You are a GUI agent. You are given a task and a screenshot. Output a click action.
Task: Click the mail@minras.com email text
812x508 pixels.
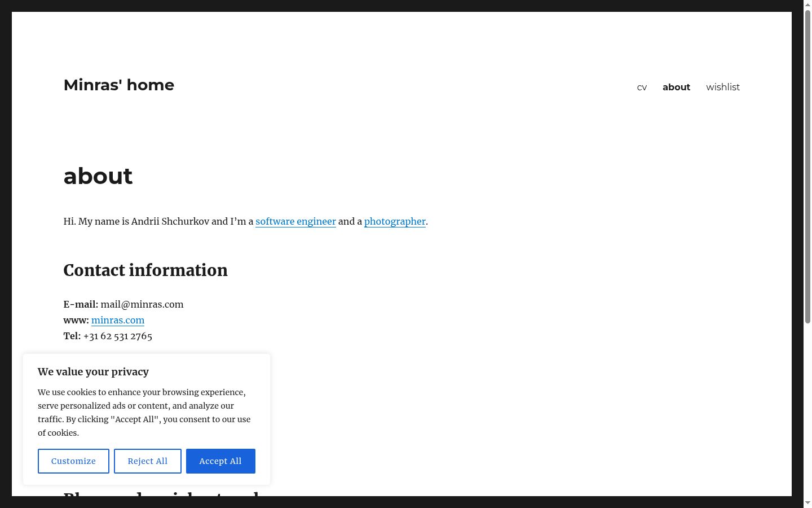(142, 304)
